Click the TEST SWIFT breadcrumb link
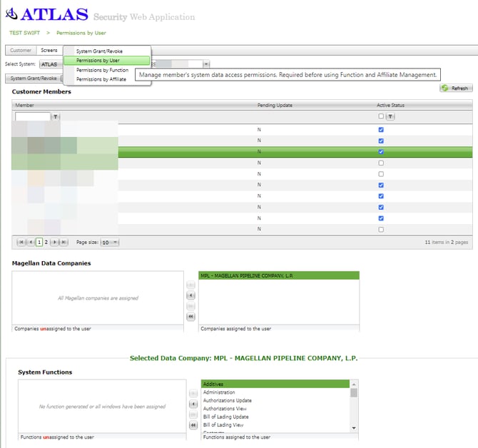Screen dimensions: 478x448 pos(25,33)
